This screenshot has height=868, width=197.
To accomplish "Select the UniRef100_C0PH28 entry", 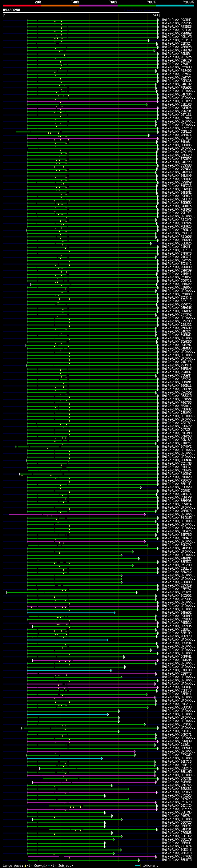I will (x=177, y=108).
